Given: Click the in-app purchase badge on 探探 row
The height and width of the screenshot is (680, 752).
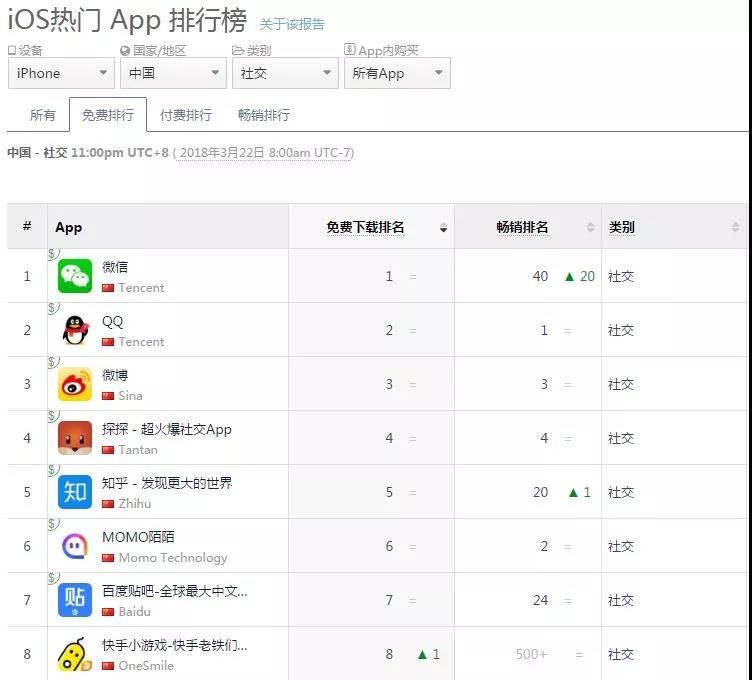Looking at the screenshot, I should [x=53, y=416].
